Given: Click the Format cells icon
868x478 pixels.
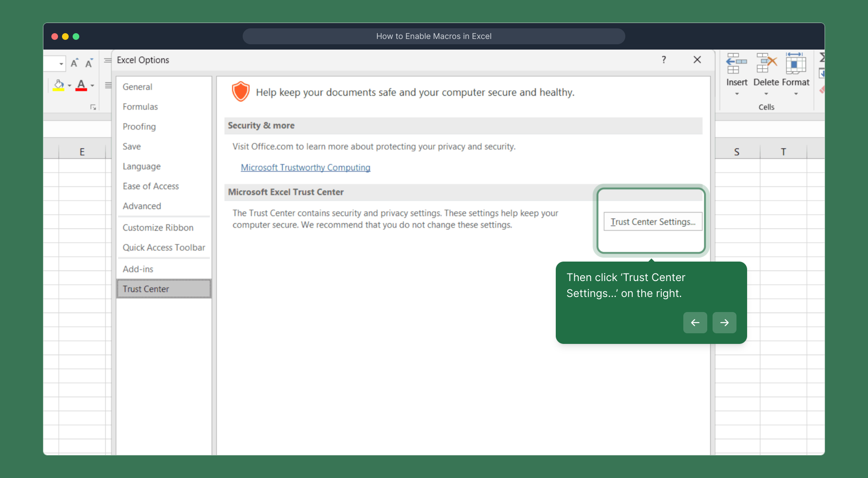Looking at the screenshot, I should (795, 64).
